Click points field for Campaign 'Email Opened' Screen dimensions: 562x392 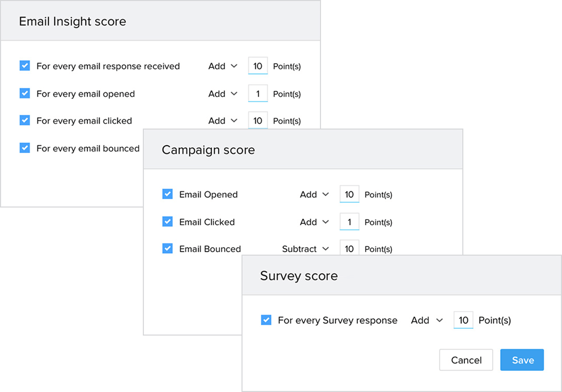coord(349,194)
